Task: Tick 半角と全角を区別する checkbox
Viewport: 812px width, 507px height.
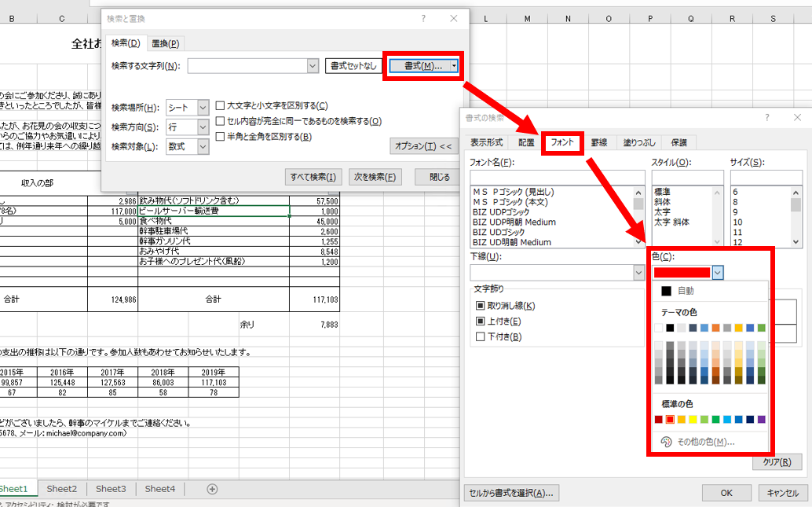Action: pyautogui.click(x=221, y=137)
